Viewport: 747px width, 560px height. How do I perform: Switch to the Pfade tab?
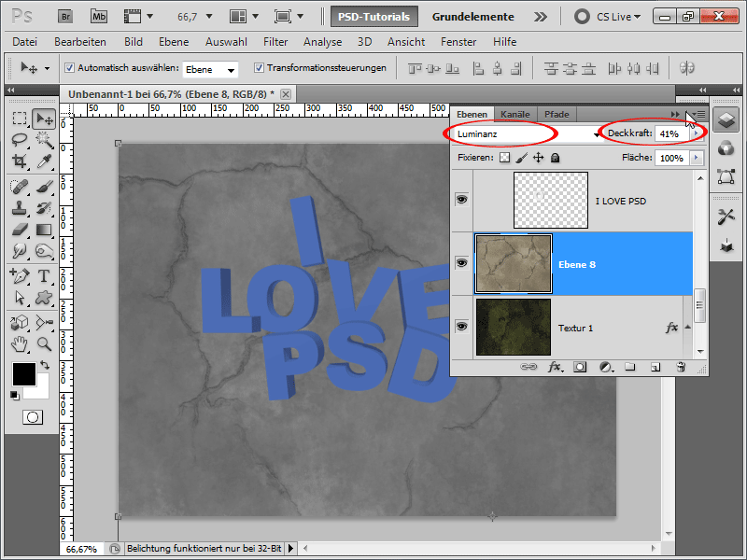click(557, 114)
